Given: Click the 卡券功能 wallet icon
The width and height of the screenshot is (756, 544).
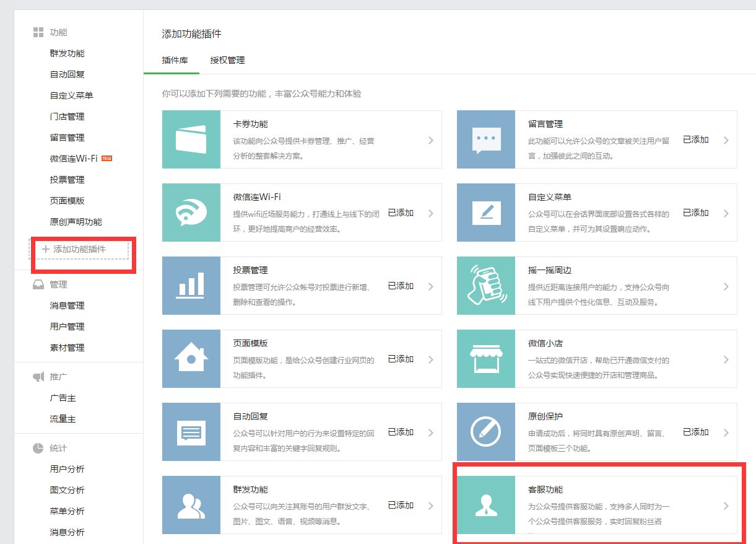Looking at the screenshot, I should click(190, 139).
